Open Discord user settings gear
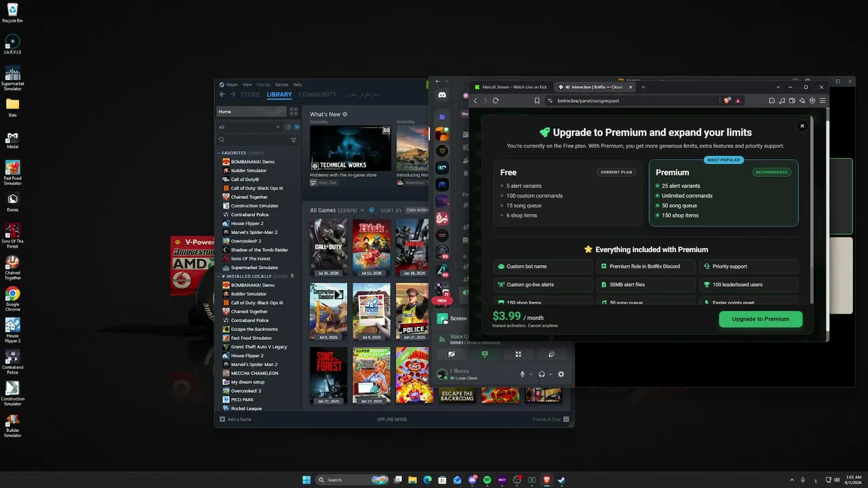 coord(561,374)
